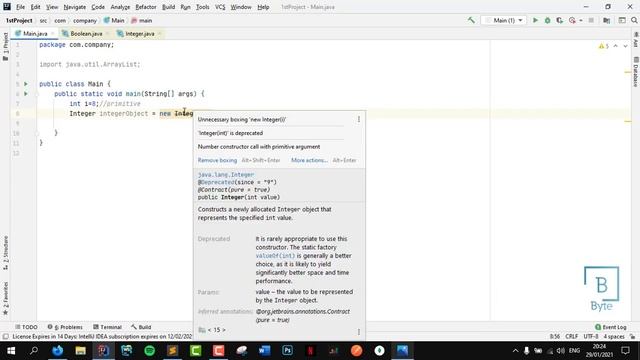Screen dimensions: 640x360
Task: Click the Search Everywhere magnifier icon
Action: pyautogui.click(x=634, y=20)
